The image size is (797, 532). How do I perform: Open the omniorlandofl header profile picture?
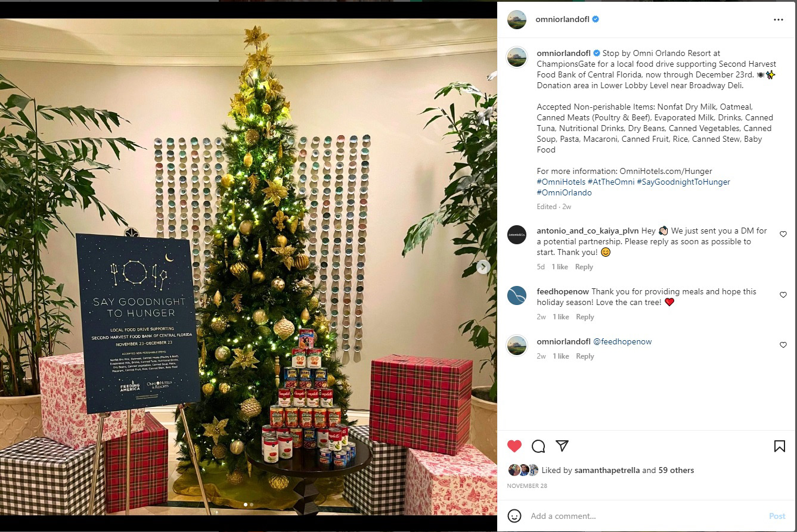pos(517,20)
